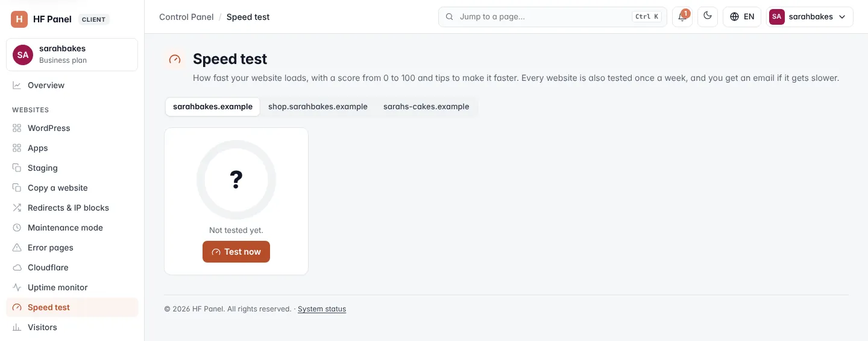Screen dimensions: 868x341
Task: Focus the Jump to a page search field
Action: pos(553,17)
